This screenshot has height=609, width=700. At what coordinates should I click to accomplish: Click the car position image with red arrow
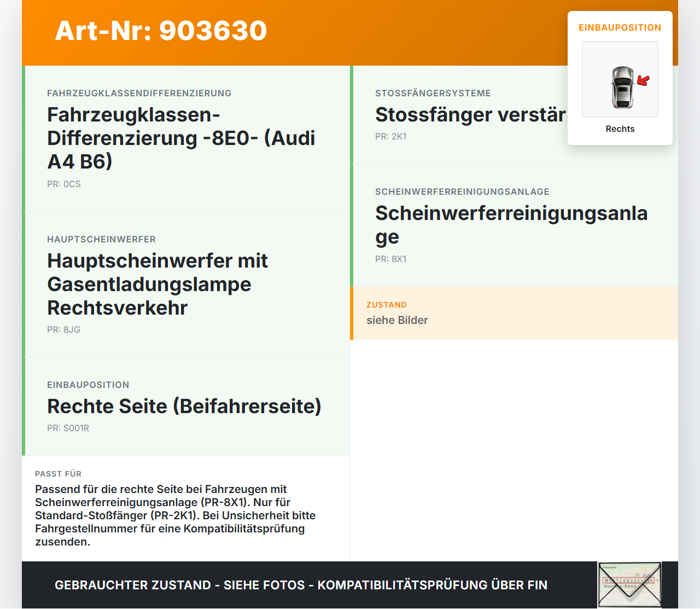tap(620, 79)
